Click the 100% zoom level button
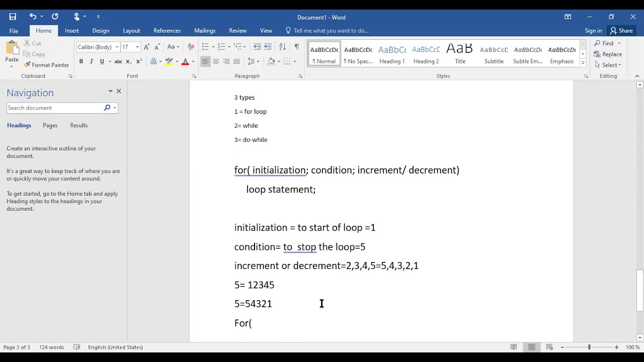 coord(632,347)
